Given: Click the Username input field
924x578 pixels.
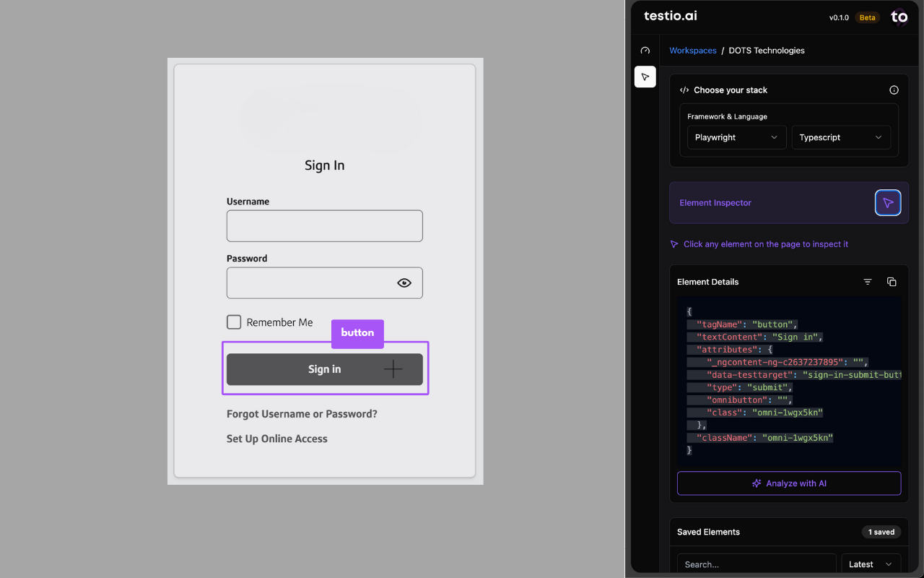Looking at the screenshot, I should click(324, 226).
